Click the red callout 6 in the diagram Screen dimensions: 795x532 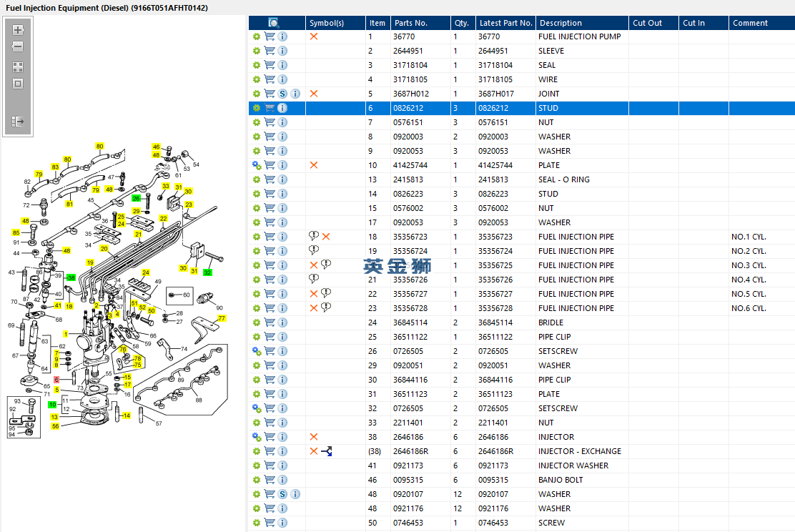click(x=56, y=380)
